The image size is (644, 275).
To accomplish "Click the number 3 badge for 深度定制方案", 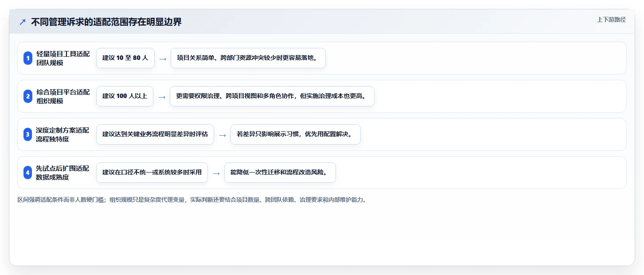I will point(28,134).
